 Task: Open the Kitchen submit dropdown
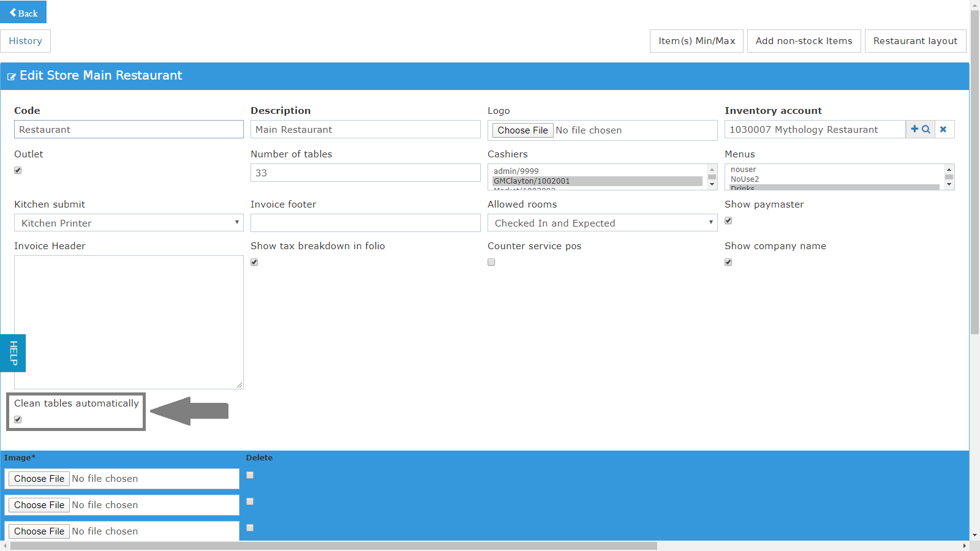click(129, 223)
